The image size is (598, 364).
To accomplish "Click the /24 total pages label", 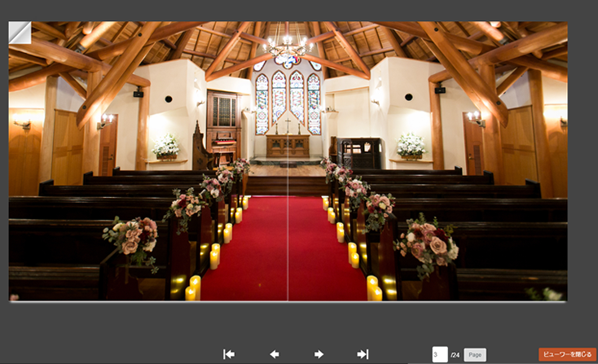I will [x=455, y=355].
